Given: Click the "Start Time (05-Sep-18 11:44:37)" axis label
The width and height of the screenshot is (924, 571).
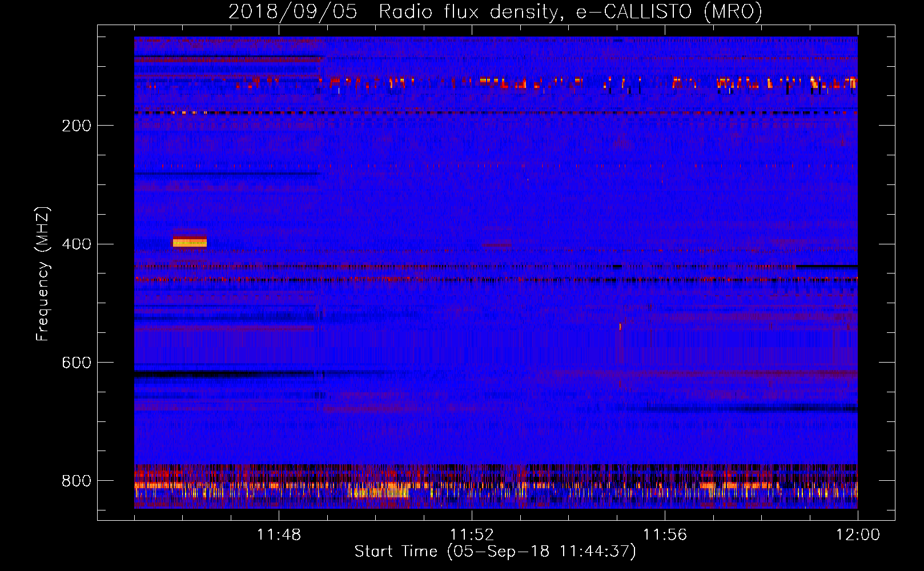Looking at the screenshot, I should click(x=495, y=552).
